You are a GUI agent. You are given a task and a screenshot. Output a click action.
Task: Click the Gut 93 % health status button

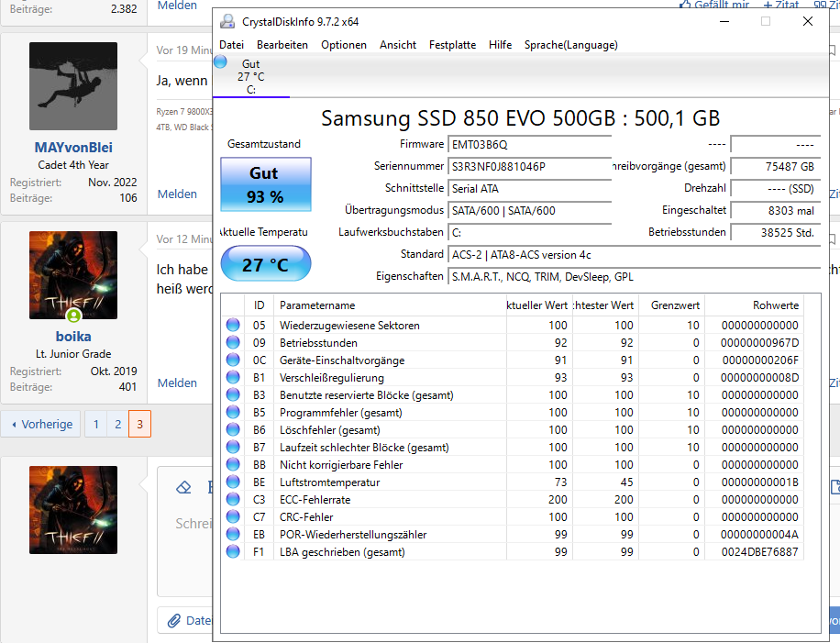266,184
